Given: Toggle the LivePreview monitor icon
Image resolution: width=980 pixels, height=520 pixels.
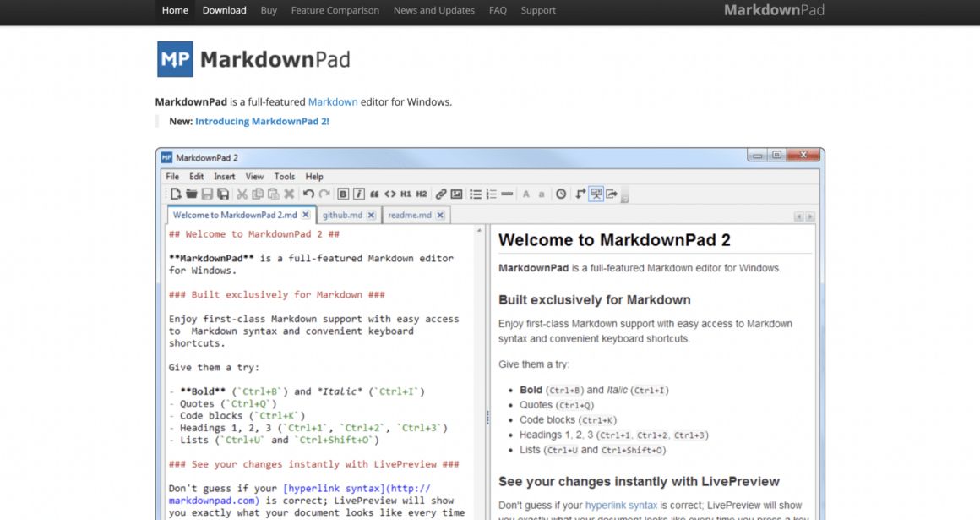Looking at the screenshot, I should click(596, 194).
